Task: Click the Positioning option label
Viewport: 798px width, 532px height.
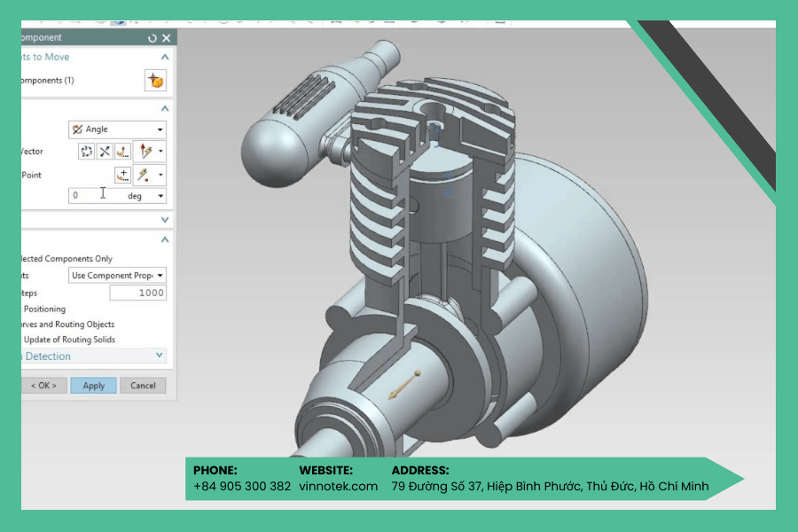Action: [44, 309]
